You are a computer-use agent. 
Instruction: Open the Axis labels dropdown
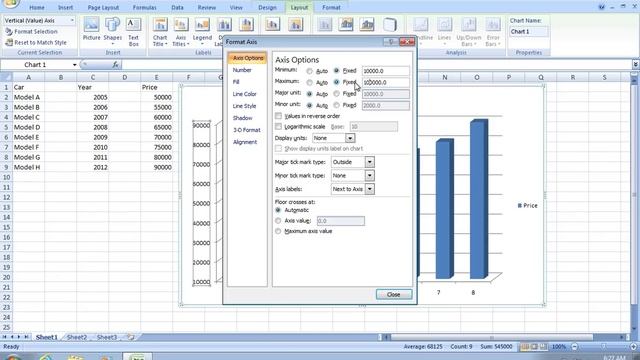click(x=369, y=189)
